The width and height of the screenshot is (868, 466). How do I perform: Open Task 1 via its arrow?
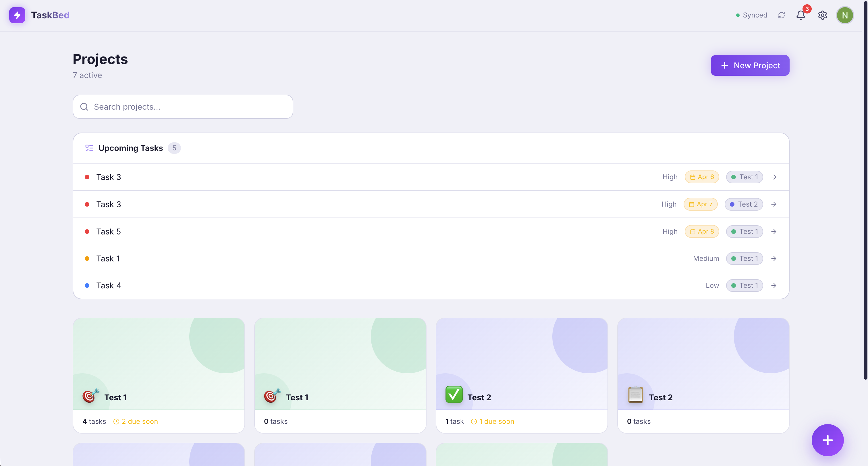774,259
